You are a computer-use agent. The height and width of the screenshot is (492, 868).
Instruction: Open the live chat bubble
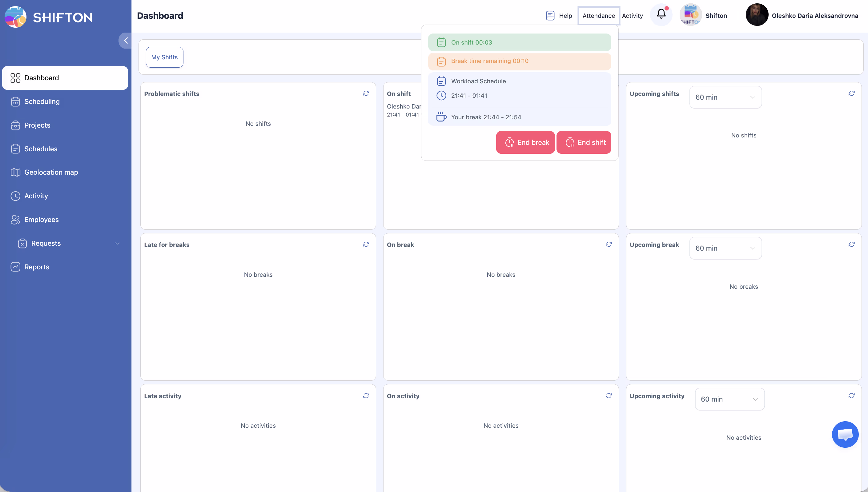click(845, 434)
